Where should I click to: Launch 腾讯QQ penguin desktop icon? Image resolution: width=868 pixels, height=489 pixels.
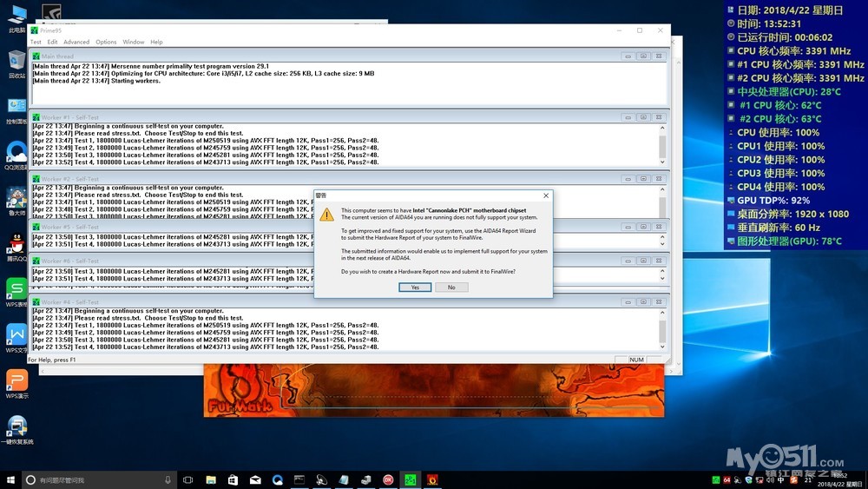tap(16, 247)
